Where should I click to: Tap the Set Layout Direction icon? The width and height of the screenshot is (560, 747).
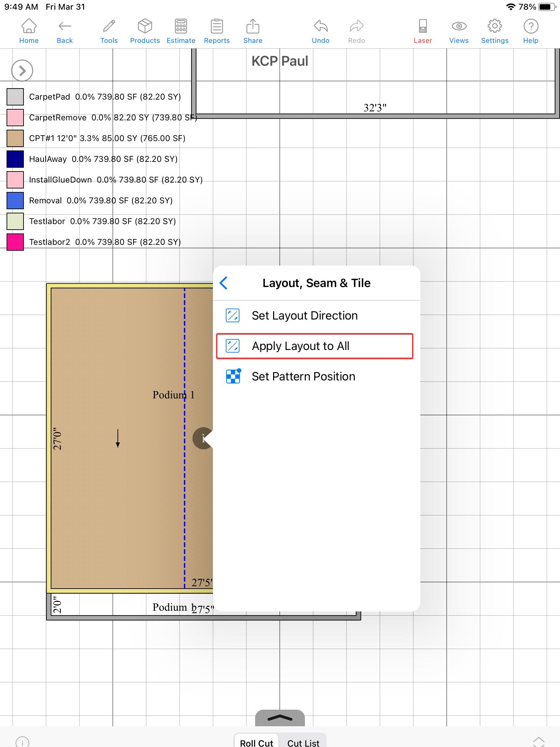tap(232, 315)
